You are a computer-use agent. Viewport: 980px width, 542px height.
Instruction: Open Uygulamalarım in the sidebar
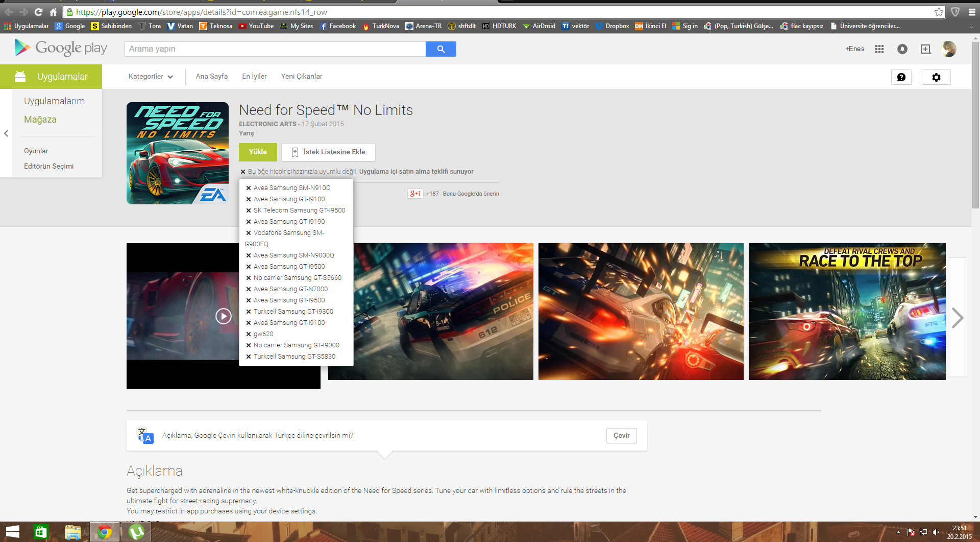[54, 101]
